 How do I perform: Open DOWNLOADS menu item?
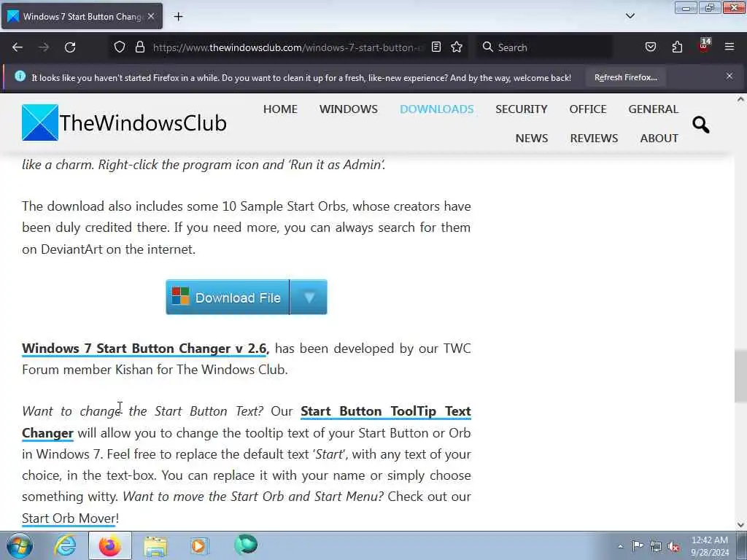436,109
